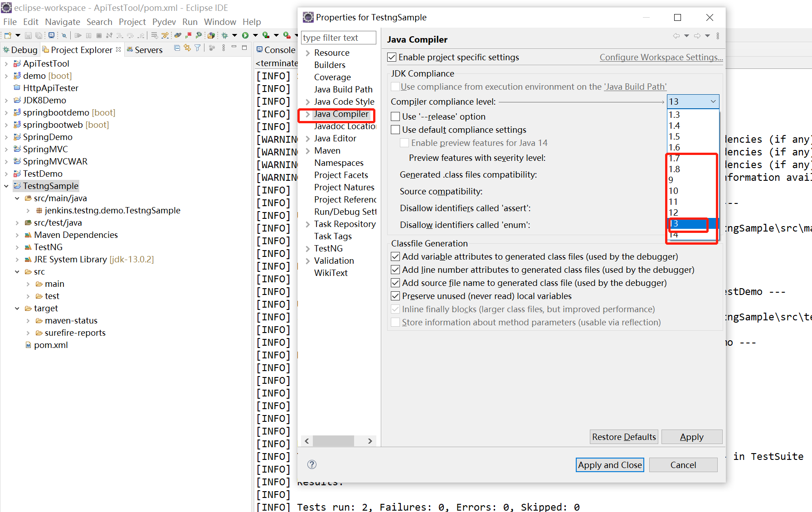Open the File menu
Viewport: 812px width, 512px height.
tap(10, 22)
